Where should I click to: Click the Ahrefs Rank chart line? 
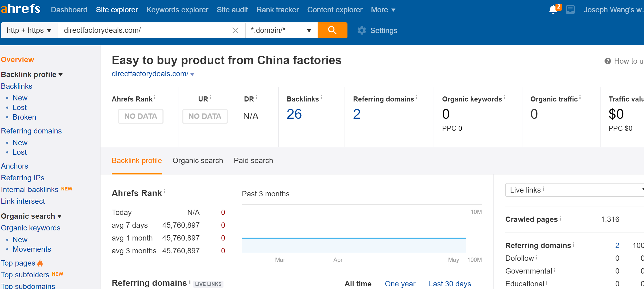pyautogui.click(x=354, y=238)
